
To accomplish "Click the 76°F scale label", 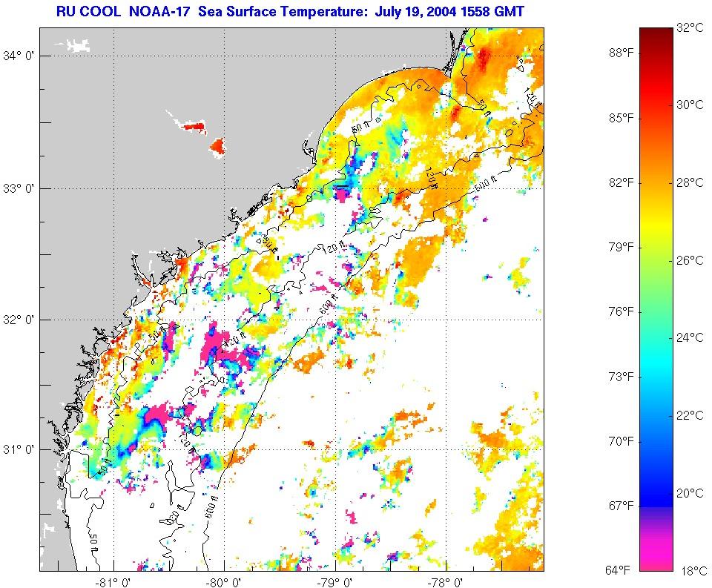I will click(622, 312).
